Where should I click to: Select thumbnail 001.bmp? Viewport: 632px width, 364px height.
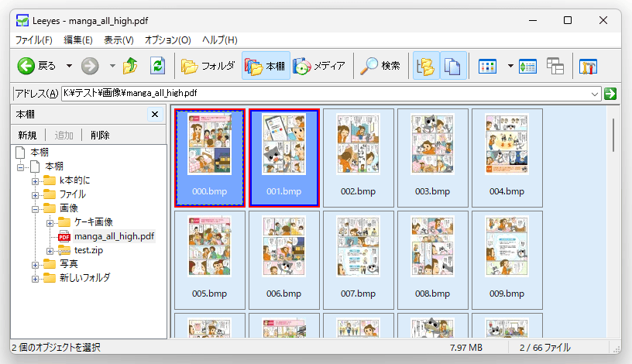pyautogui.click(x=283, y=158)
